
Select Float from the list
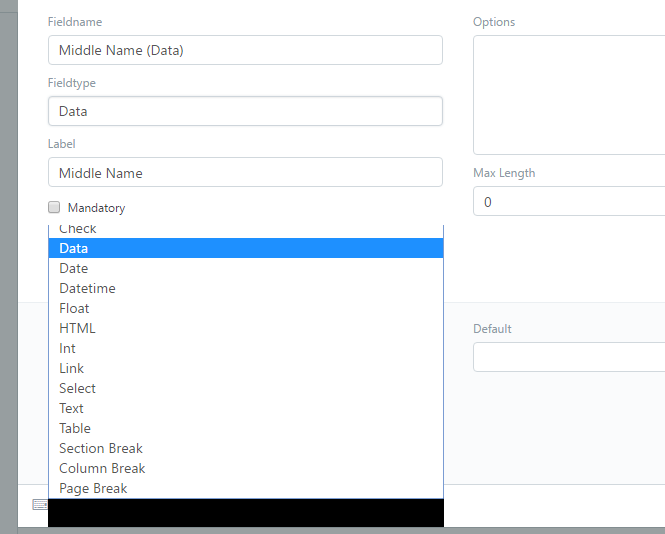pyautogui.click(x=246, y=308)
